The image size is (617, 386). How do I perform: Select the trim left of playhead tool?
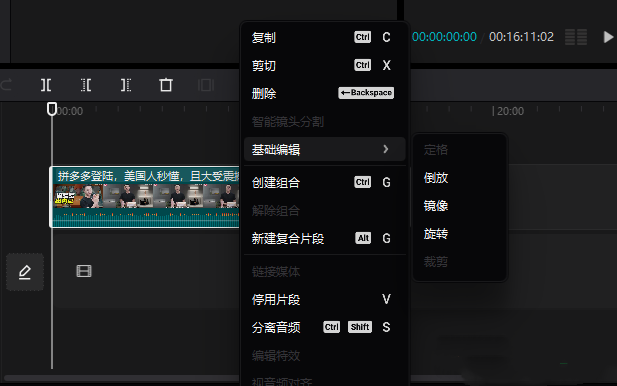(x=86, y=85)
